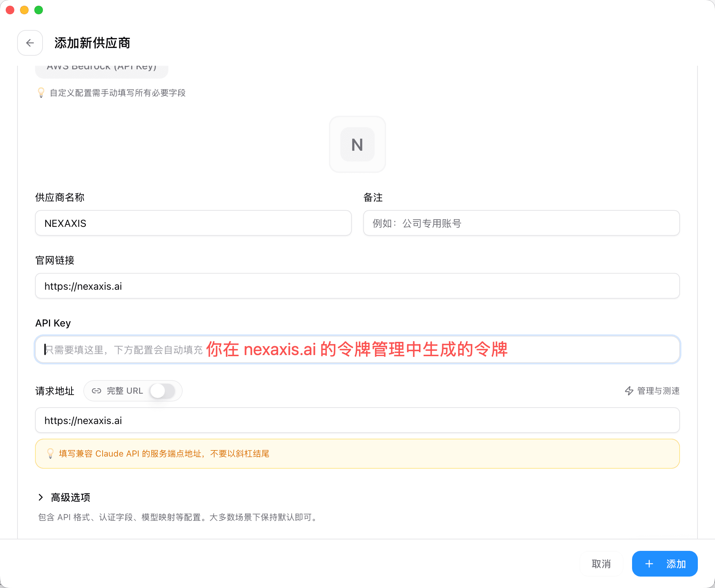The width and height of the screenshot is (715, 588).
Task: Click the lightbulb icon in the yellow hint
Action: click(50, 453)
